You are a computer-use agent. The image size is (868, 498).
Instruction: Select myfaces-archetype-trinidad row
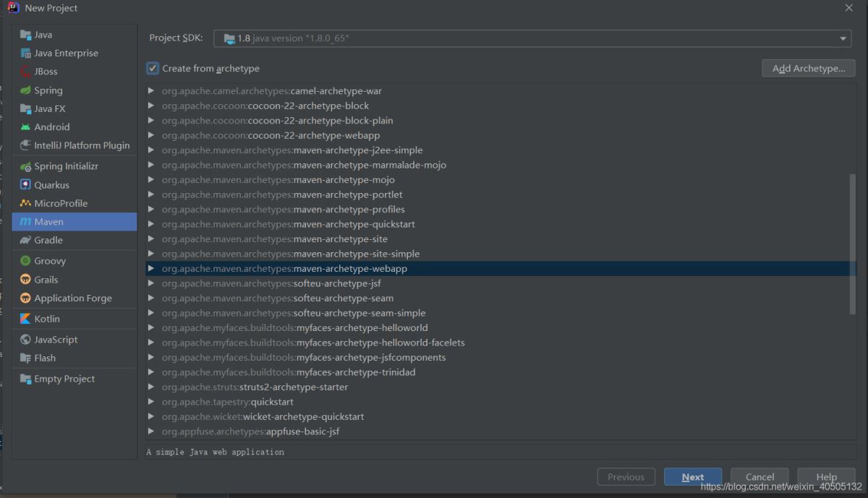(x=501, y=372)
